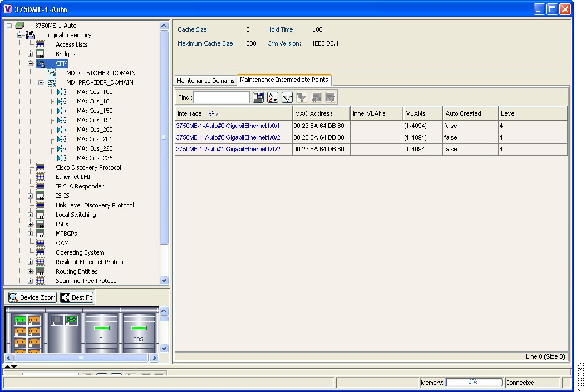Select the MA: Cus_200 tree row
Screen dimensions: 586x392
(x=95, y=130)
